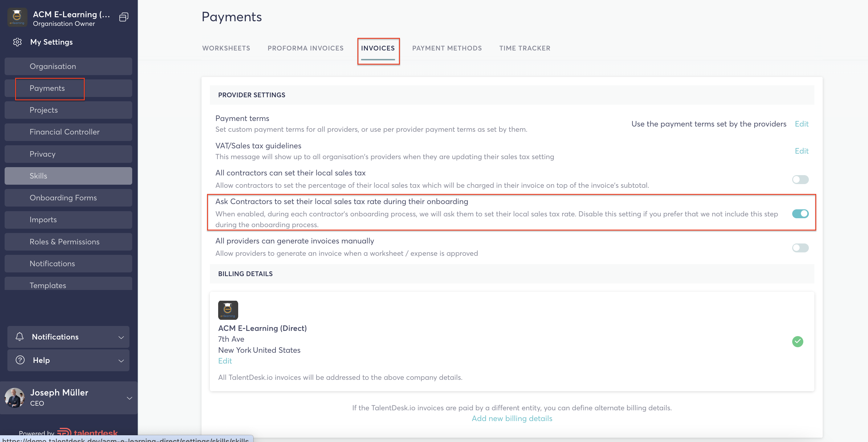This screenshot has height=442, width=868.
Task: Disable asking contractors for sales tax at onboarding
Action: (800, 213)
